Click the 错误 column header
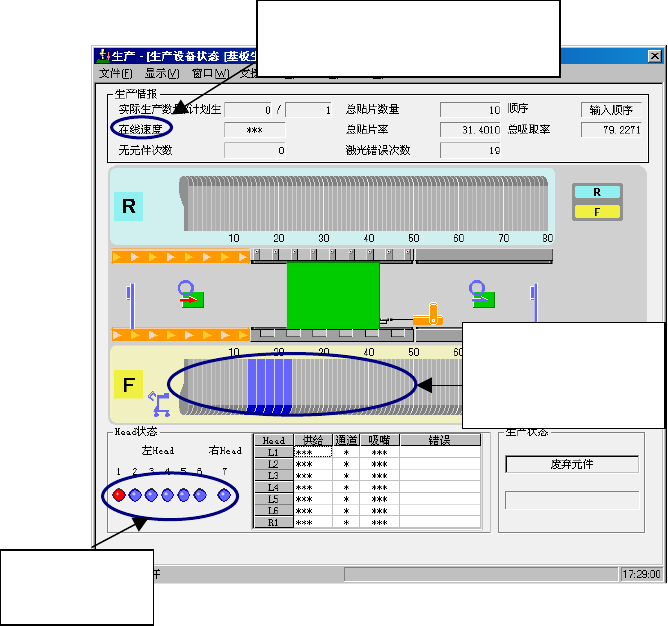668x626 pixels. pos(440,440)
